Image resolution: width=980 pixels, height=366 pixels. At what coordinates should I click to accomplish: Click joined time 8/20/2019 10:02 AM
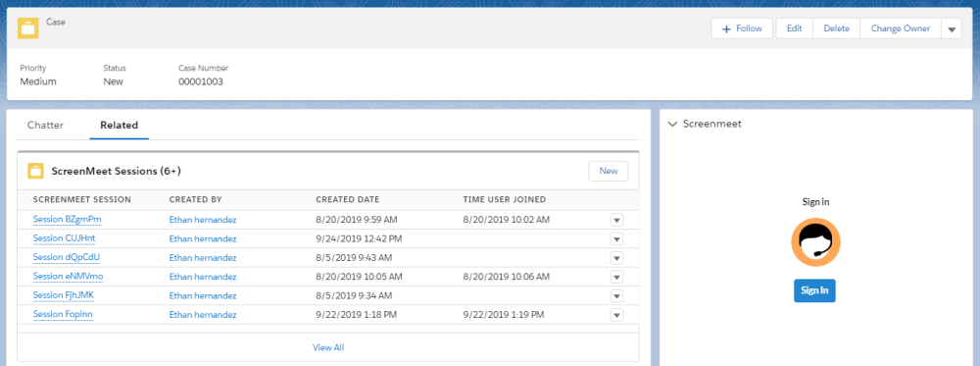tap(507, 220)
